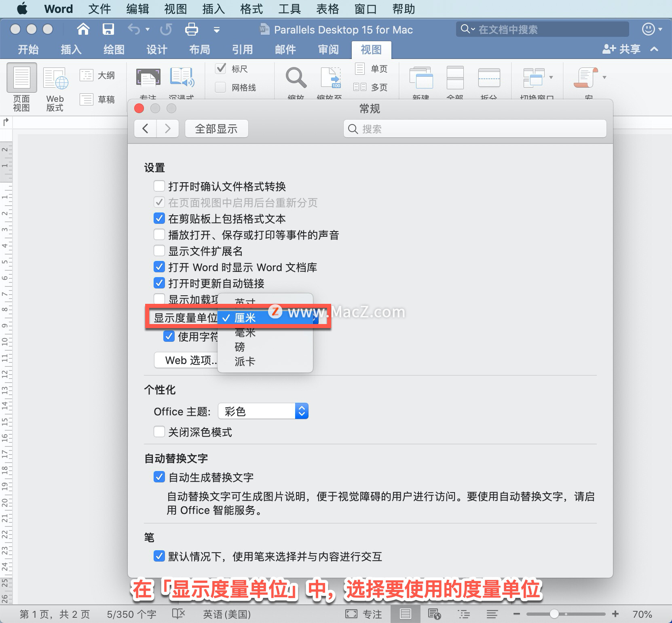Enable the Gridlines checkbox in ribbon

coord(220,87)
